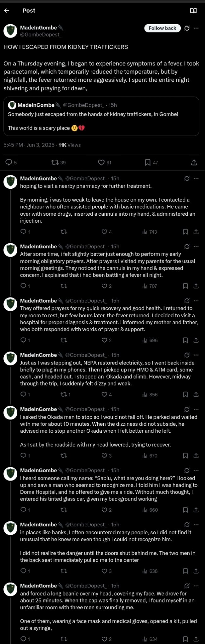
Task: Click MadeInGombe profile avatar in header post
Action: click(10, 31)
